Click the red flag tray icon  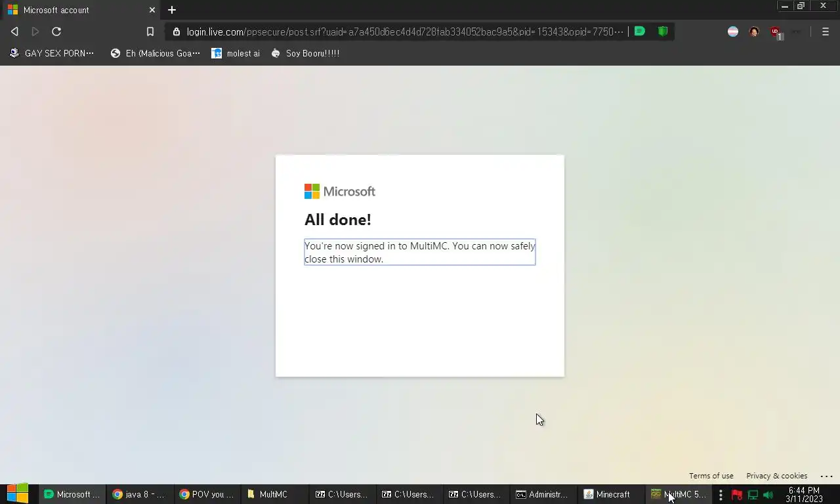(736, 495)
